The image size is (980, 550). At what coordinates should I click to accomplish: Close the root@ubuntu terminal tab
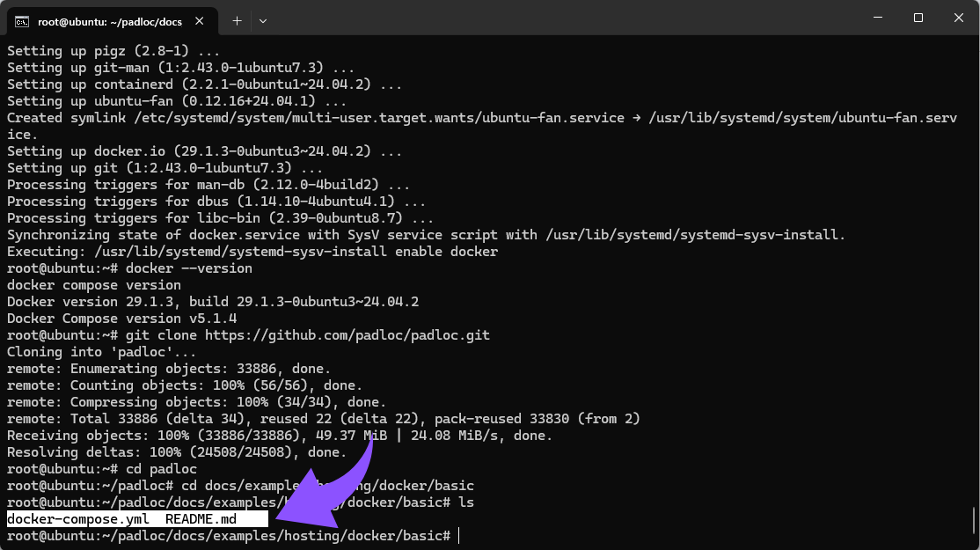point(200,21)
